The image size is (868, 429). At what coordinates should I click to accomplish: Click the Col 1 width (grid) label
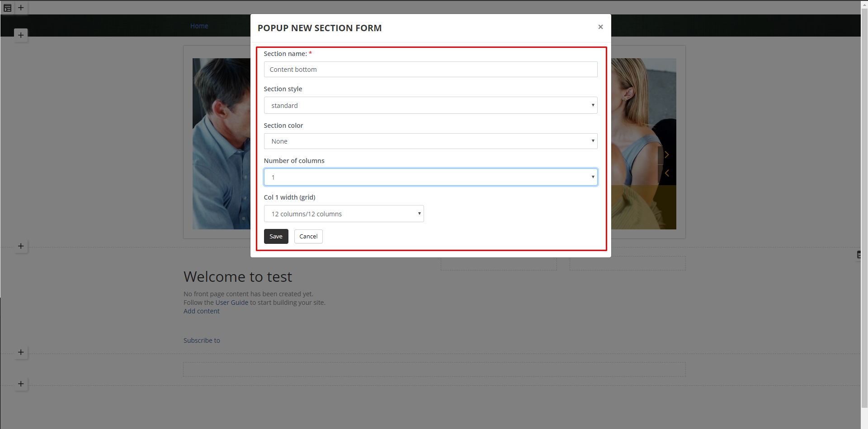[289, 197]
